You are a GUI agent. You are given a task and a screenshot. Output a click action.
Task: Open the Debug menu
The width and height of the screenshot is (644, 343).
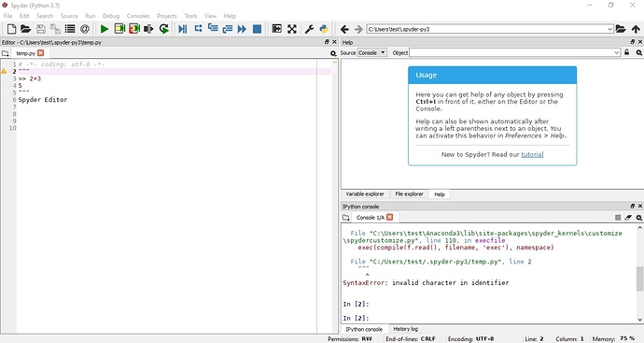point(110,16)
